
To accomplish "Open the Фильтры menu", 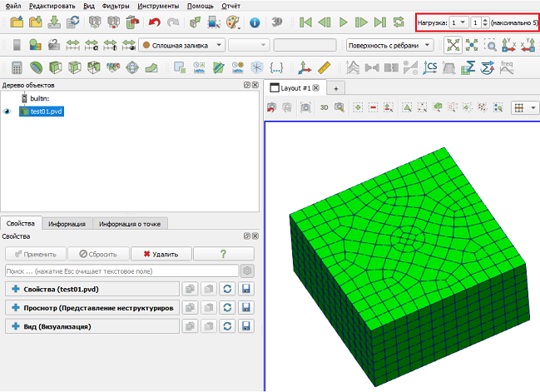I will (116, 6).
